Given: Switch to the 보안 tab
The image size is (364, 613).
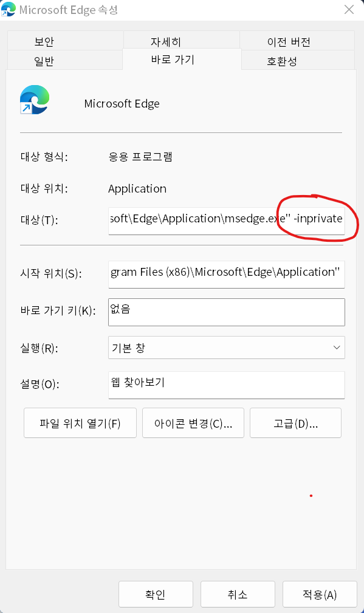Looking at the screenshot, I should click(65, 41).
